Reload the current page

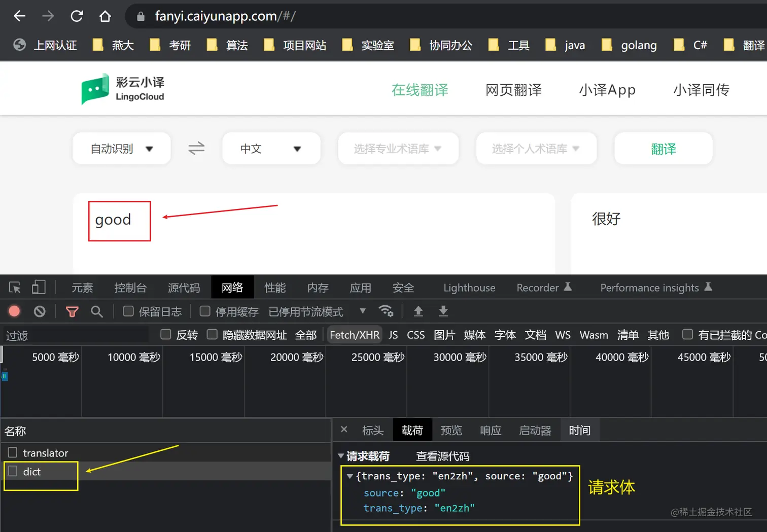77,16
